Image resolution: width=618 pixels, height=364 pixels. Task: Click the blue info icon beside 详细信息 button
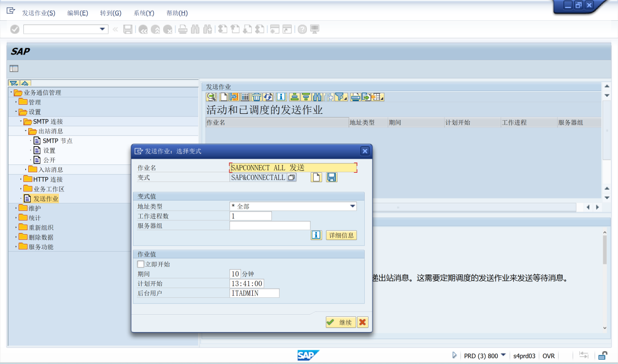pos(317,235)
